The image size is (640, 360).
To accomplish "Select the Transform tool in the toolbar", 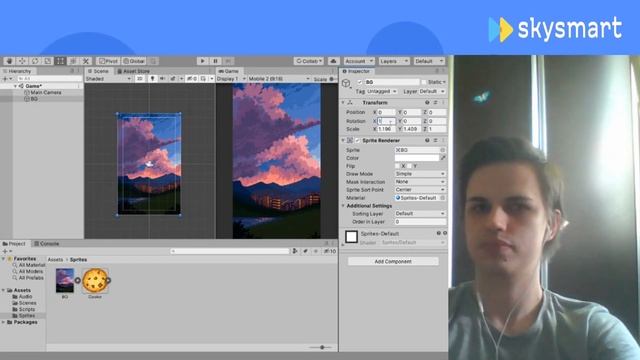I will [x=73, y=61].
